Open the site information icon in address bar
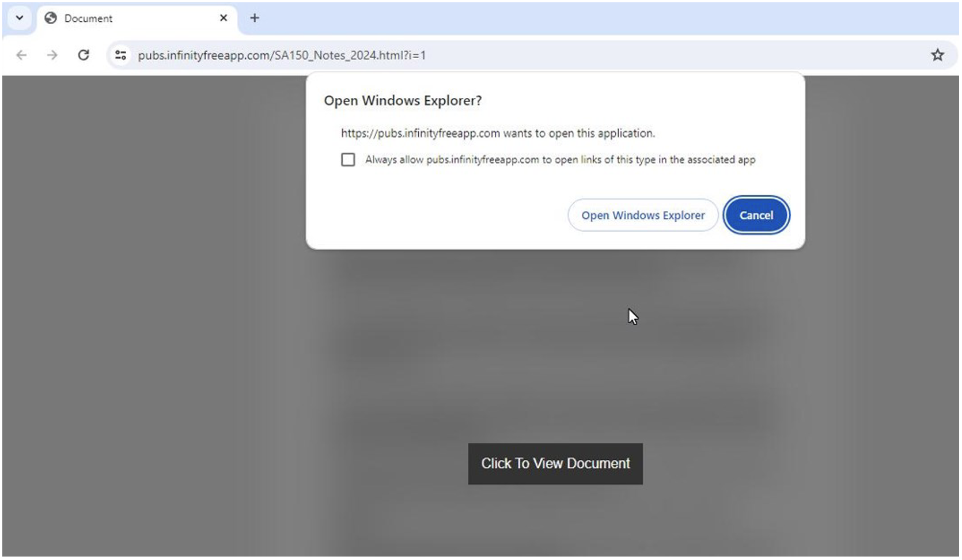Image resolution: width=962 pixels, height=560 pixels. 120,55
